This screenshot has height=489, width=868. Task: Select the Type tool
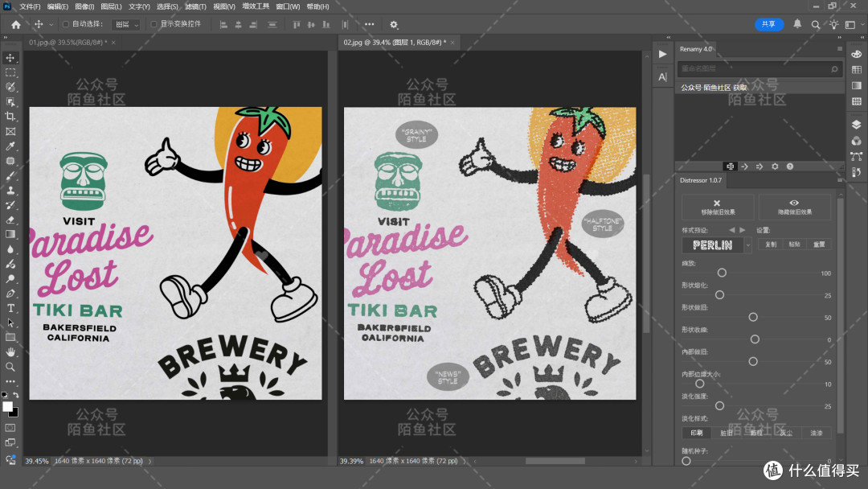click(x=10, y=309)
